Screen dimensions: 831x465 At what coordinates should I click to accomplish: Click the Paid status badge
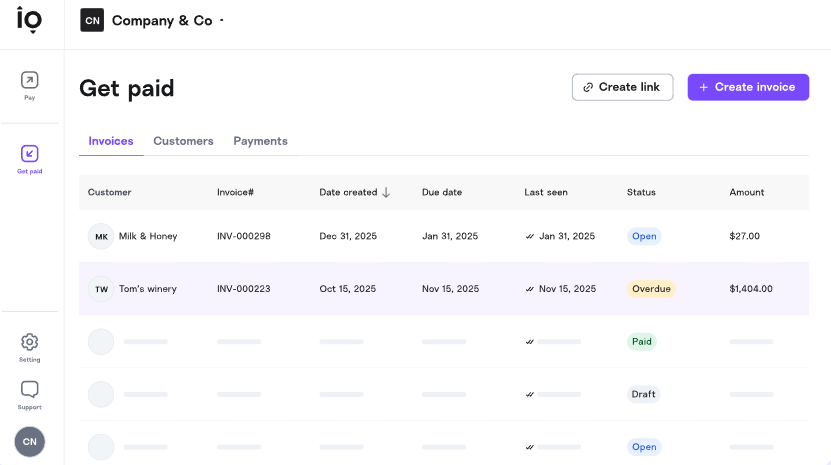point(641,341)
